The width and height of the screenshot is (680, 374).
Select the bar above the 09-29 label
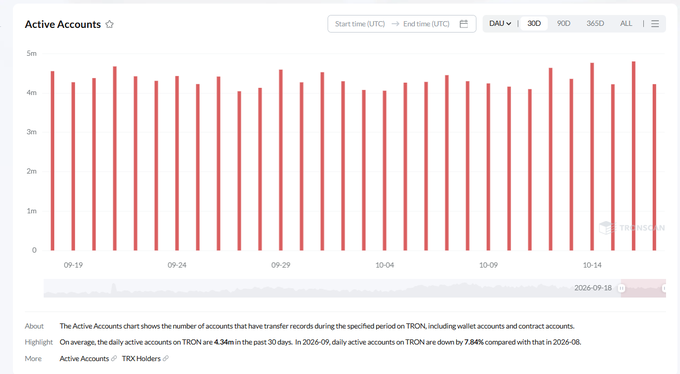pyautogui.click(x=281, y=160)
